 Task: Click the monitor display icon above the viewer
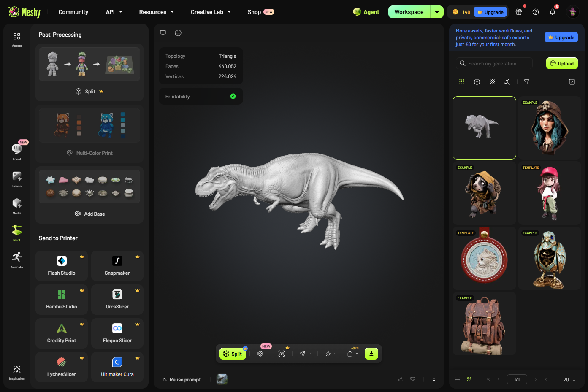163,33
